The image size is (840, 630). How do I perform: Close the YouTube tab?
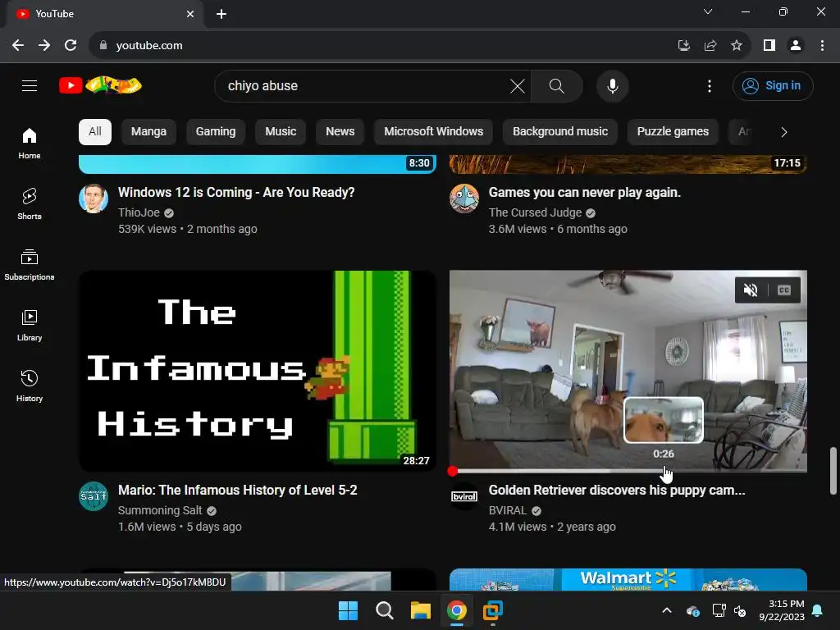click(190, 14)
